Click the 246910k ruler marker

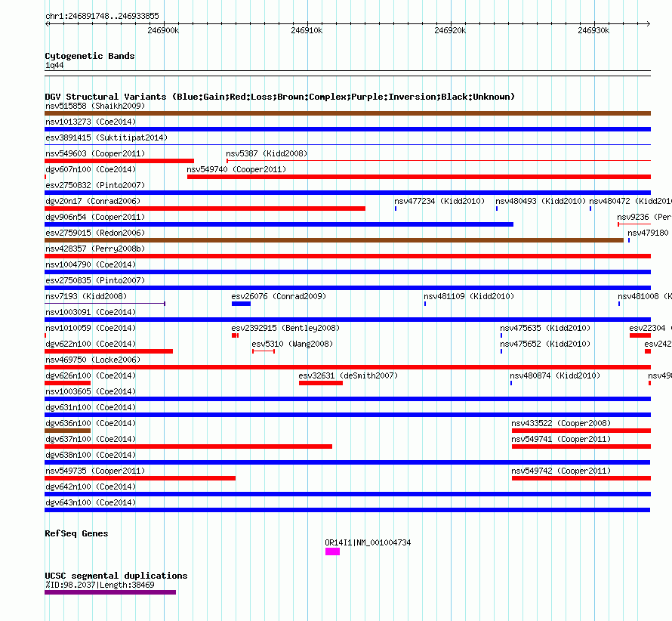point(307,30)
